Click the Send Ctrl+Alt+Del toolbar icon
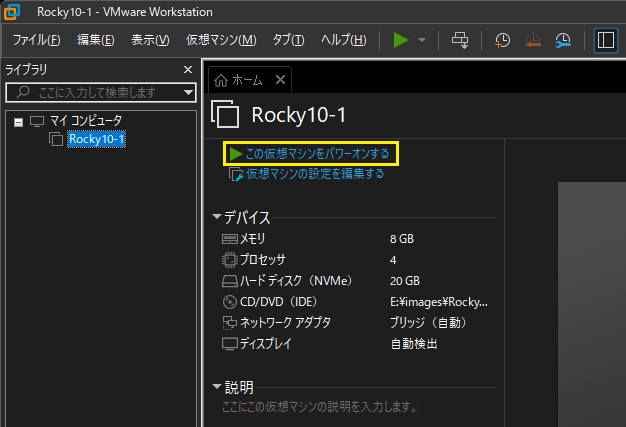The width and height of the screenshot is (626, 427). 460,40
